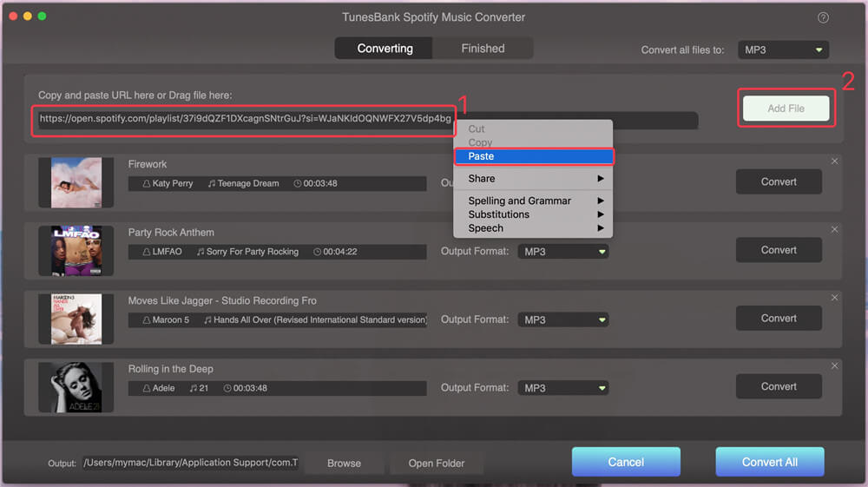Open the Convert all files to MP3 dropdown

[783, 49]
